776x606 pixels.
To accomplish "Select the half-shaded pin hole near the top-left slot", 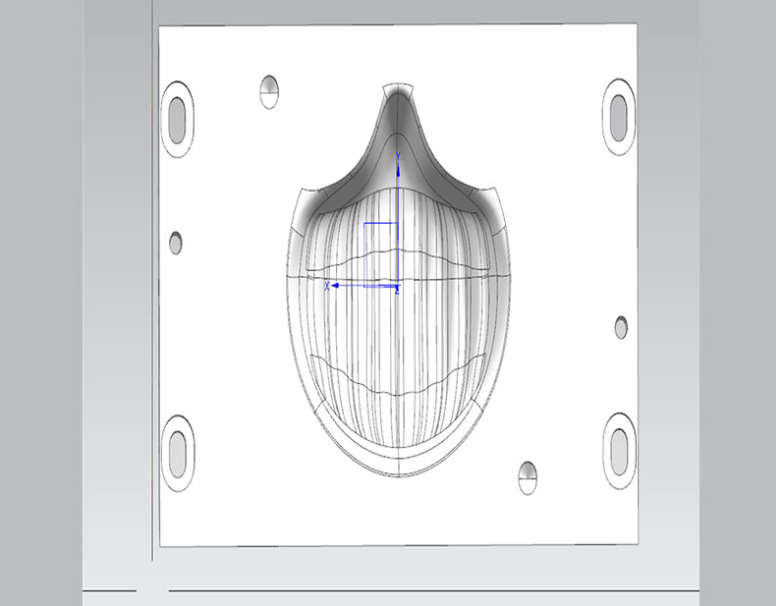I will (269, 92).
